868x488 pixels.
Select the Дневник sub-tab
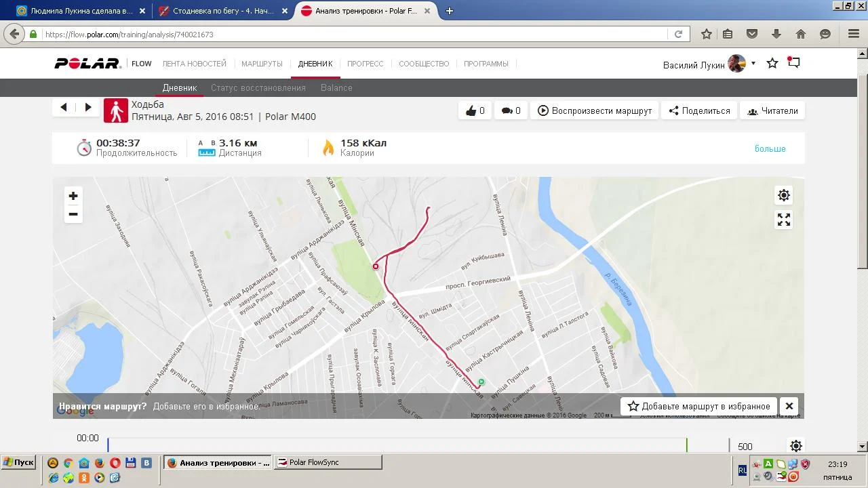180,87
